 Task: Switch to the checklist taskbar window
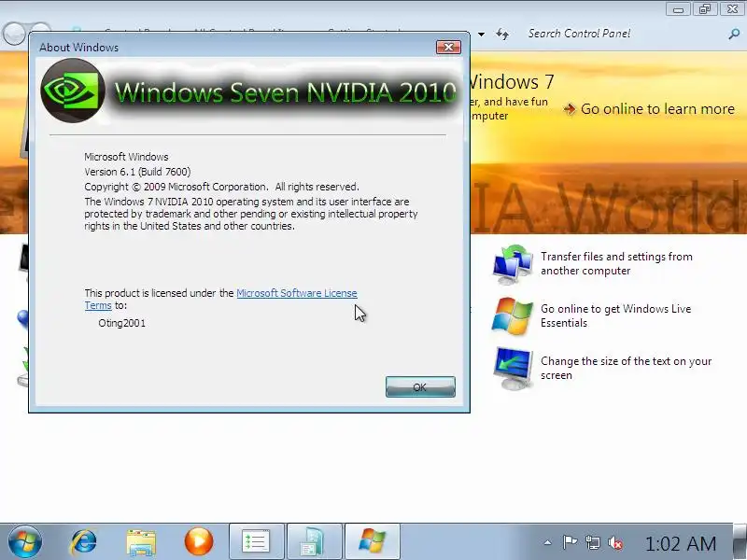[x=256, y=541]
